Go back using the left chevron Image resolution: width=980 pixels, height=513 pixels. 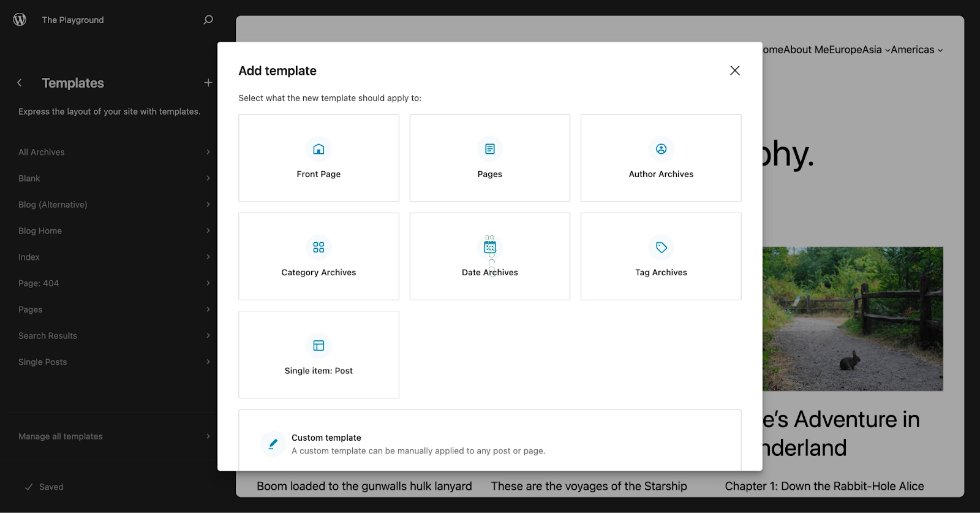20,83
